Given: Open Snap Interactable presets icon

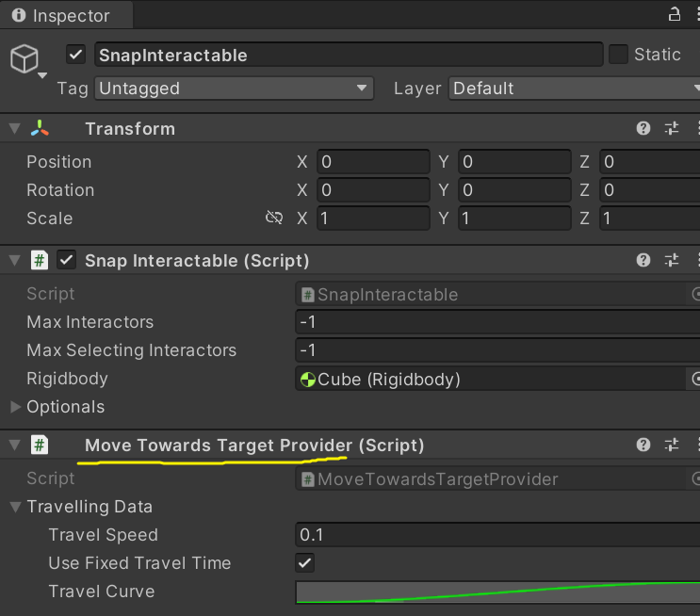Looking at the screenshot, I should (x=672, y=260).
